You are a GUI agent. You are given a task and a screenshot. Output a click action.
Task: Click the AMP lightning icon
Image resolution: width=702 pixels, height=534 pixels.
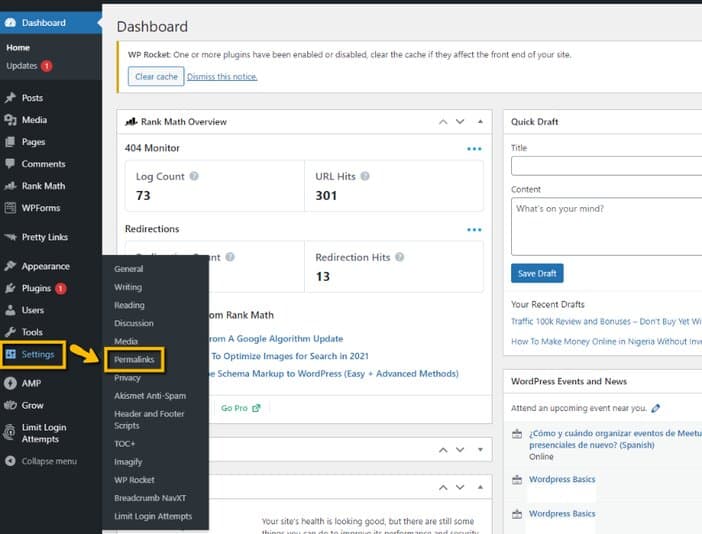pos(10,383)
